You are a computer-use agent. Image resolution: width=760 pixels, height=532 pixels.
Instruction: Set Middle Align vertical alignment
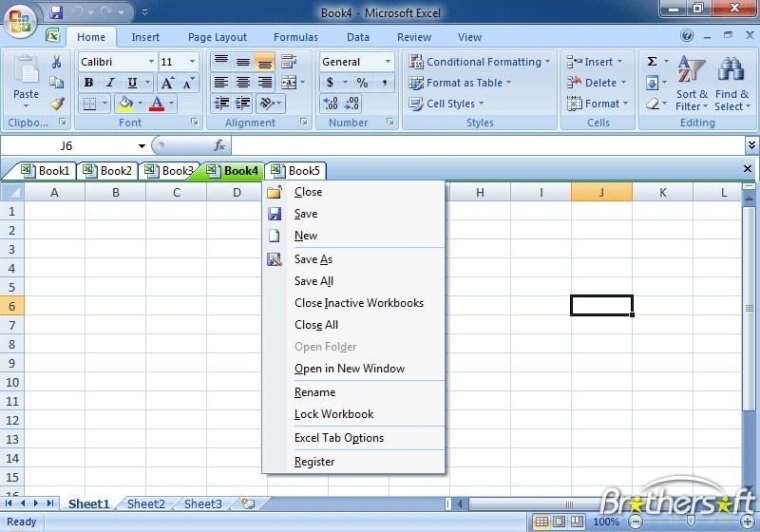tap(243, 62)
